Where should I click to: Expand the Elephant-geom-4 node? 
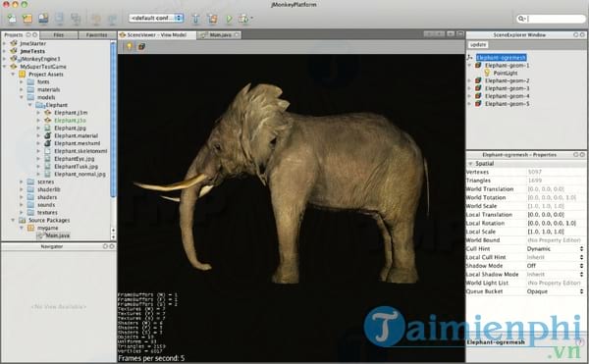(x=469, y=96)
